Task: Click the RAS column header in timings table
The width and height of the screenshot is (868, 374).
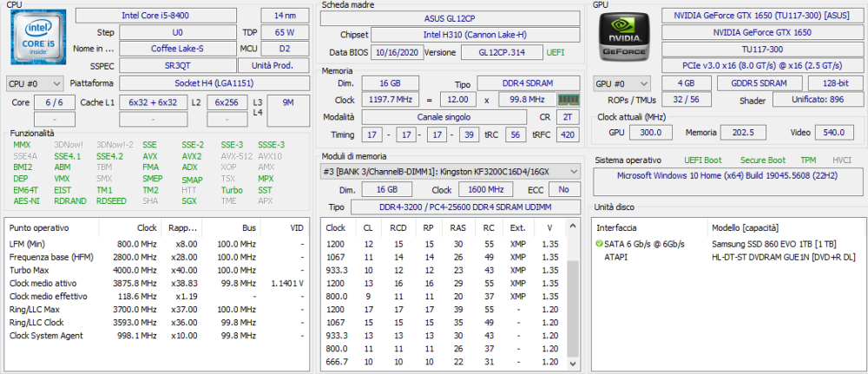Action: (457, 227)
